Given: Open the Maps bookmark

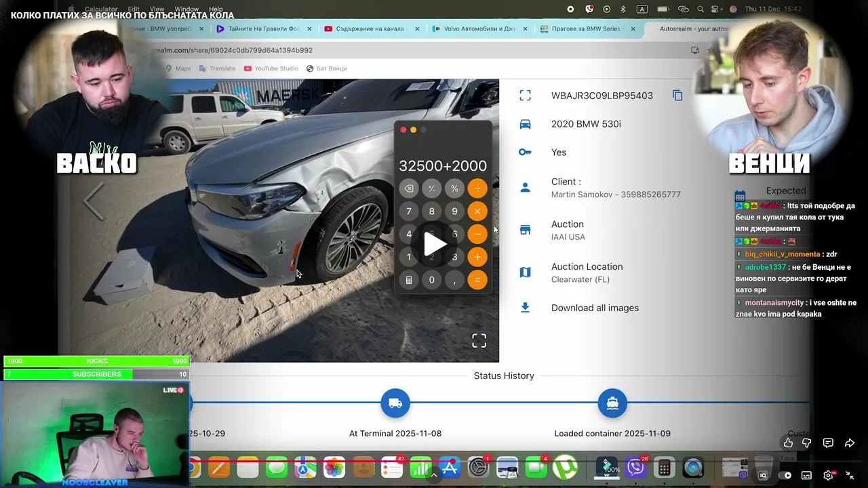Looking at the screenshot, I should 178,68.
